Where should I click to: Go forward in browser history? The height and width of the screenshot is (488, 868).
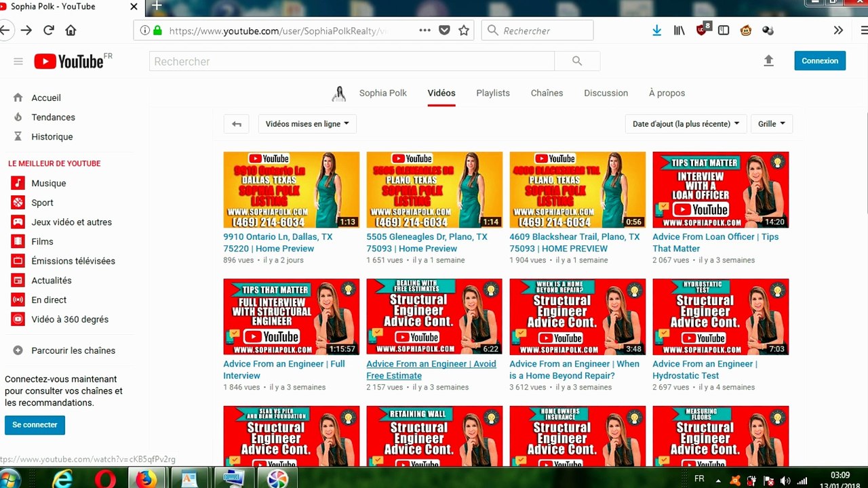tap(26, 30)
